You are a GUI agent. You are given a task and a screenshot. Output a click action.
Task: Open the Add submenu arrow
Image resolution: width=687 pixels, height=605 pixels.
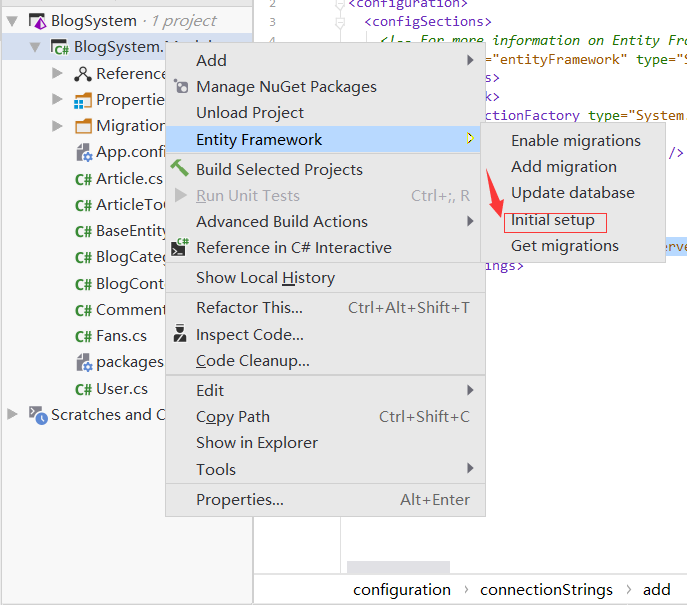(x=470, y=60)
